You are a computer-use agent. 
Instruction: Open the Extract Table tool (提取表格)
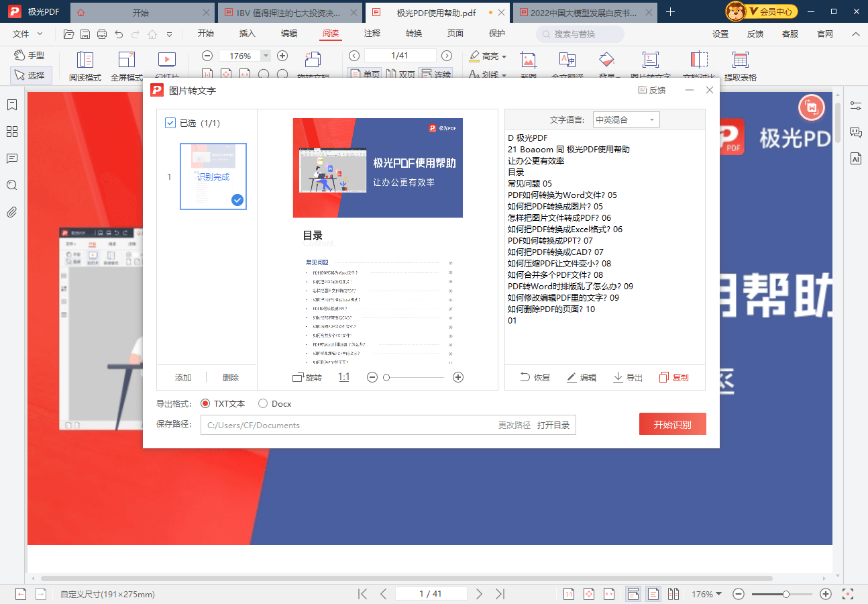(741, 67)
